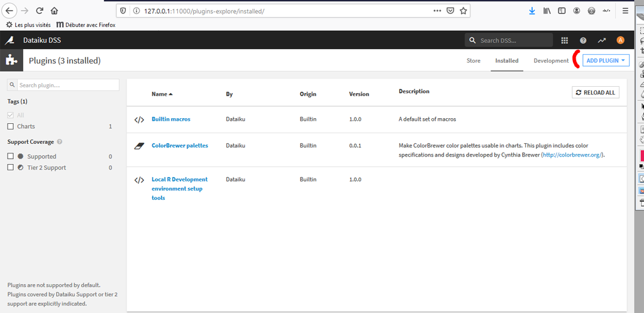
Task: Open the Firefox library icon
Action: point(547,11)
